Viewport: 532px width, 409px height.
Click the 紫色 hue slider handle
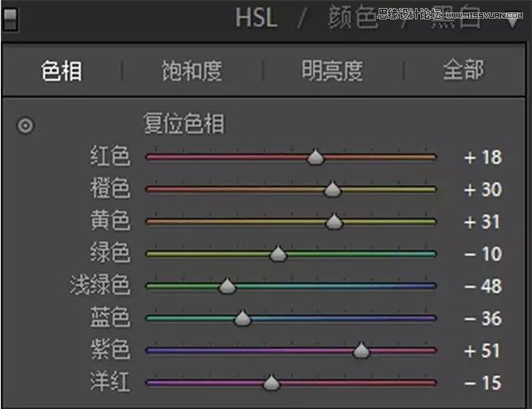click(361, 350)
